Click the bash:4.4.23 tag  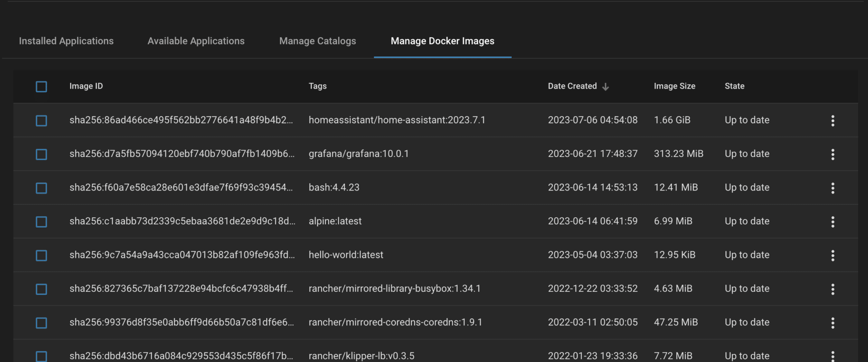click(x=334, y=187)
